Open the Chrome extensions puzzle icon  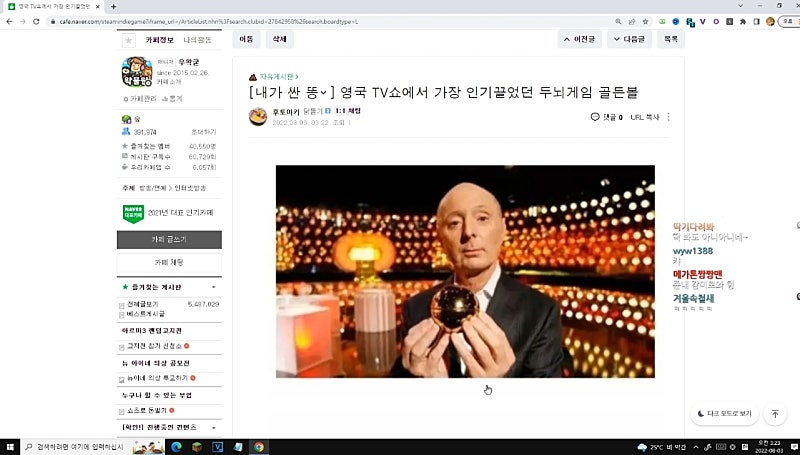[743, 21]
